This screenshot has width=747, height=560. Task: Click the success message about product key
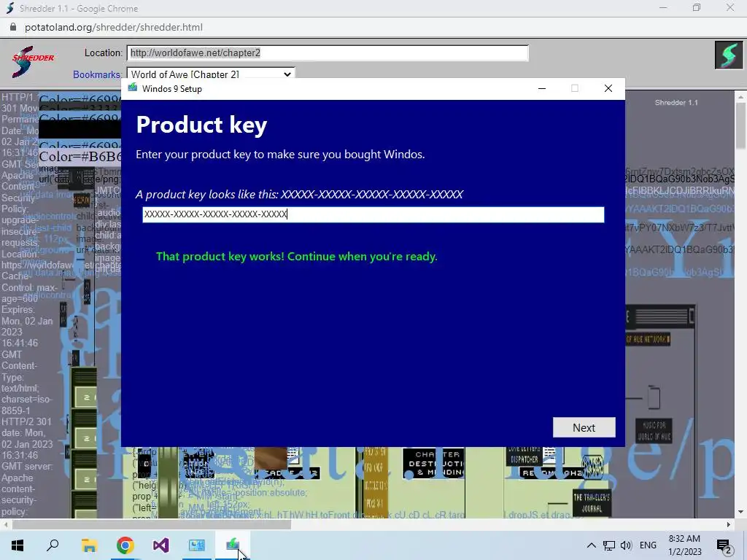(296, 256)
